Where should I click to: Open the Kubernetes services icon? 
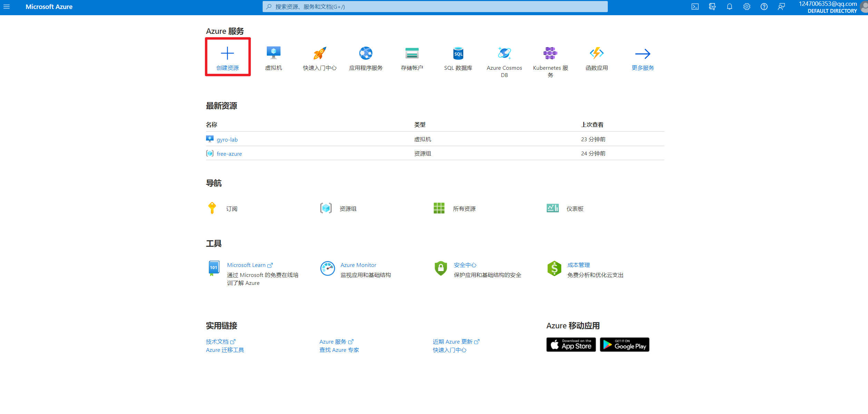tap(550, 53)
